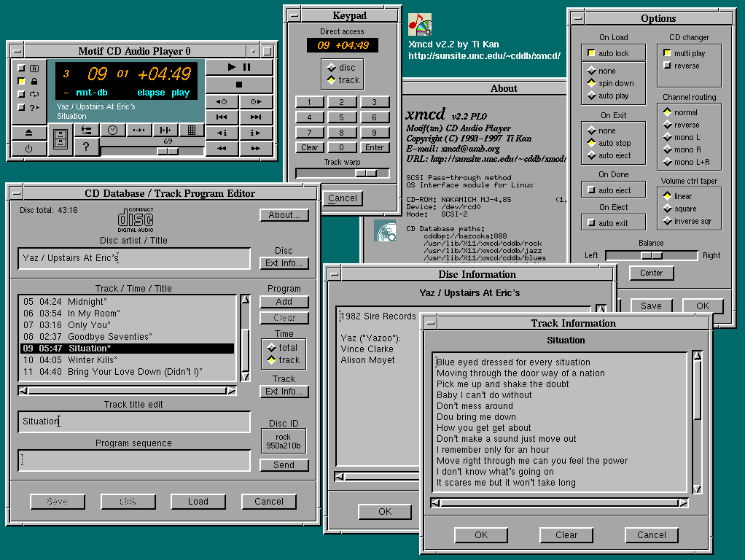Enable auto exit under On Eject
The height and width of the screenshot is (560, 745).
[591, 222]
